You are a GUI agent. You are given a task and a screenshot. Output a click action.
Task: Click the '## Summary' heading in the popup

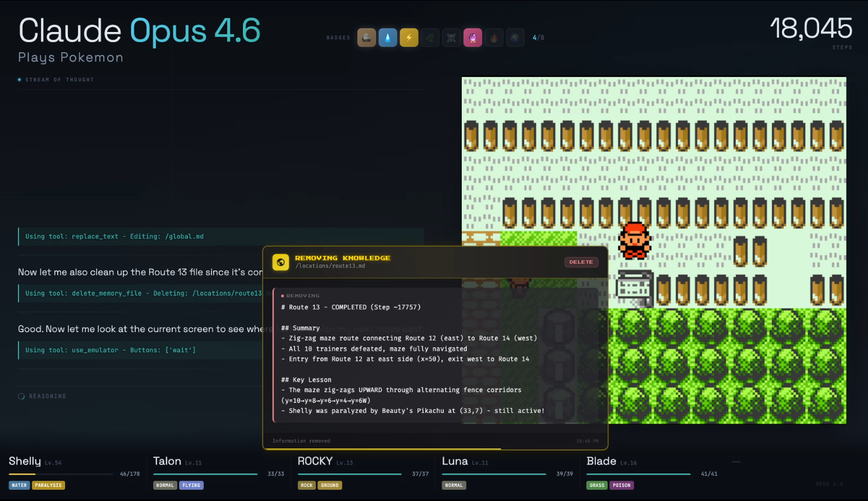[300, 328]
